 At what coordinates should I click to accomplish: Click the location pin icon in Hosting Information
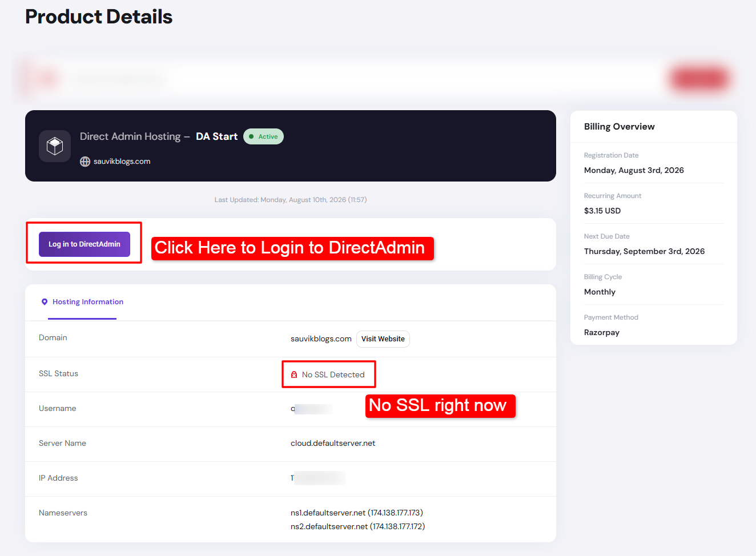point(45,302)
